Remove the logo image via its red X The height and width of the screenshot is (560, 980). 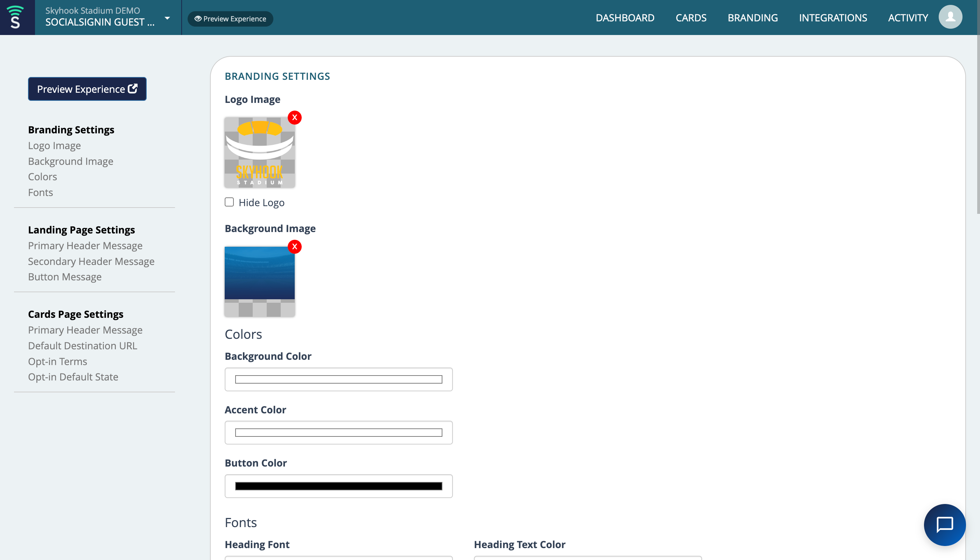295,118
